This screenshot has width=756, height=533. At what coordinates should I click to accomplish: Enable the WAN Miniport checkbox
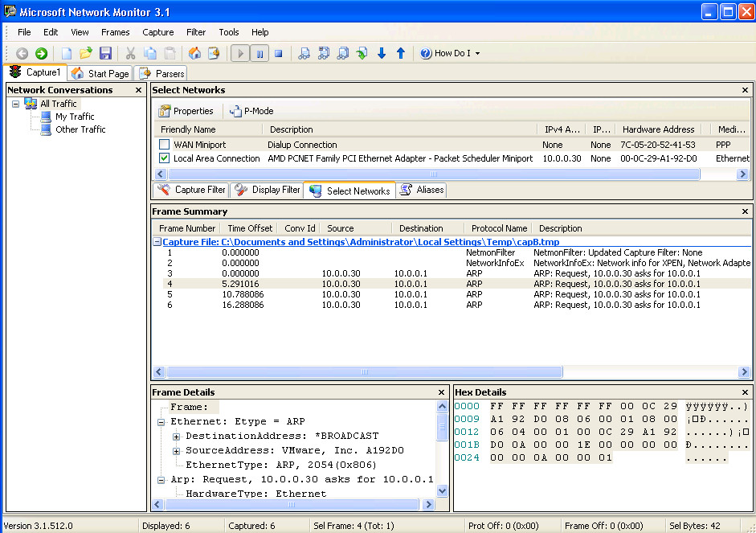[x=165, y=145]
